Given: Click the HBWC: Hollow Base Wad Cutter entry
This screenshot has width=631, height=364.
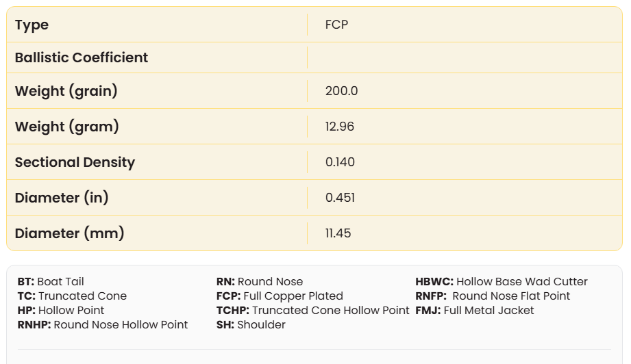Looking at the screenshot, I should click(501, 282).
